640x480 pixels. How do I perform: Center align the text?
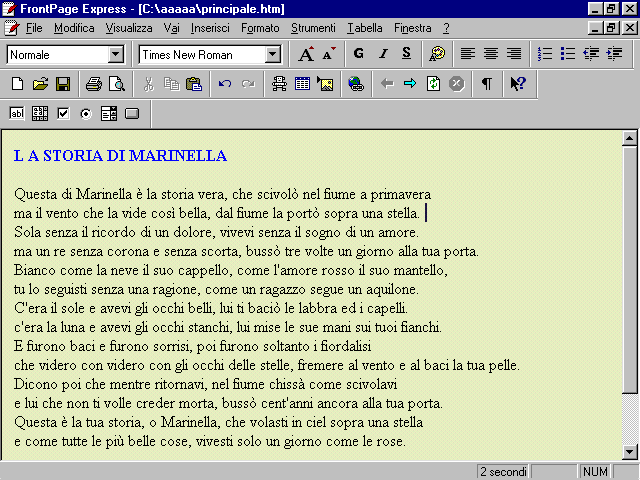tap(491, 54)
